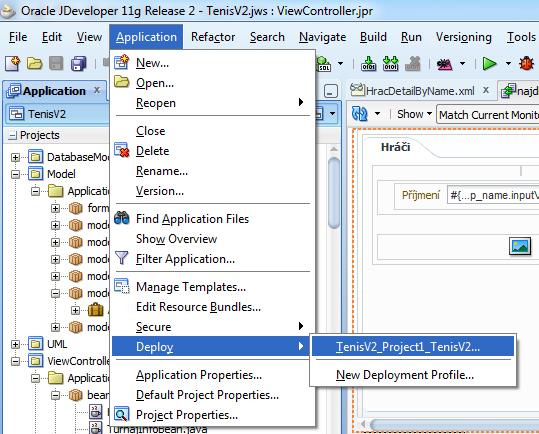
Task: Open the Refresh dropdown arrow in editor
Action: pyautogui.click(x=377, y=114)
